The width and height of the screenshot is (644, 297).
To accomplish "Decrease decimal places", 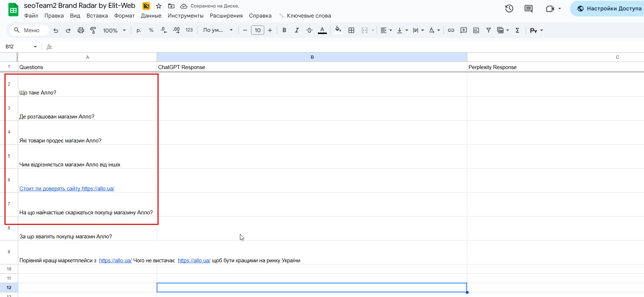I will pyautogui.click(x=163, y=30).
